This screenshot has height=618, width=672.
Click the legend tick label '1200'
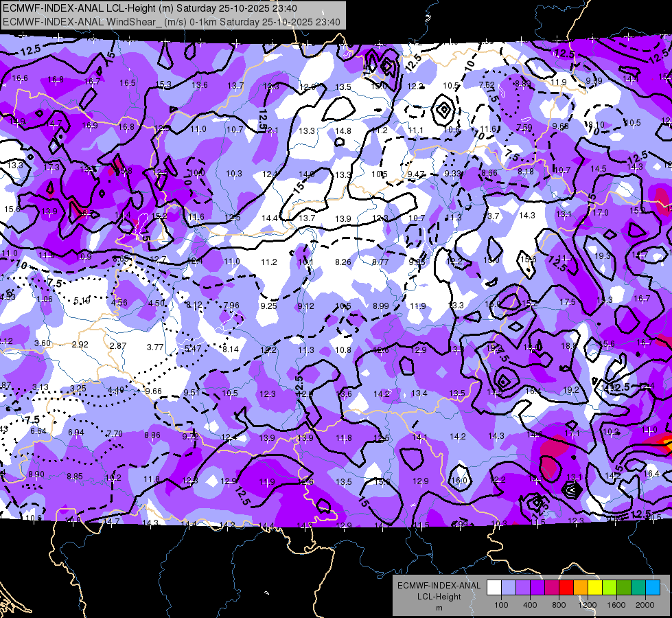(587, 605)
